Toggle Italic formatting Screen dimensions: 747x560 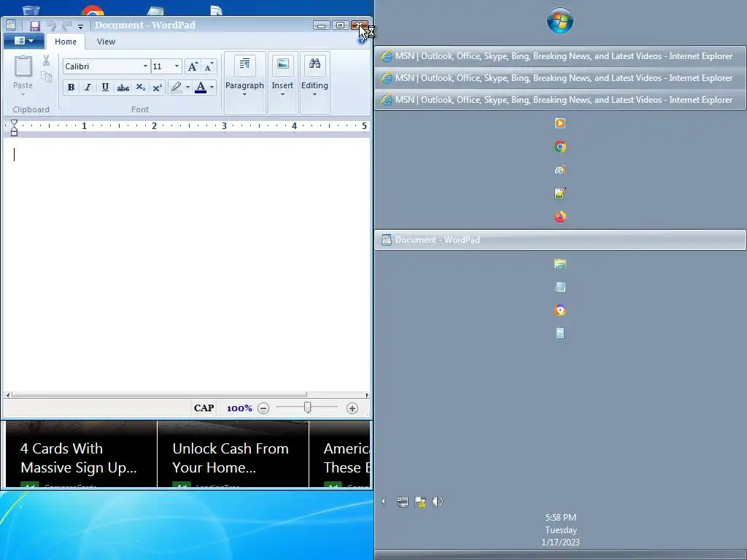88,87
